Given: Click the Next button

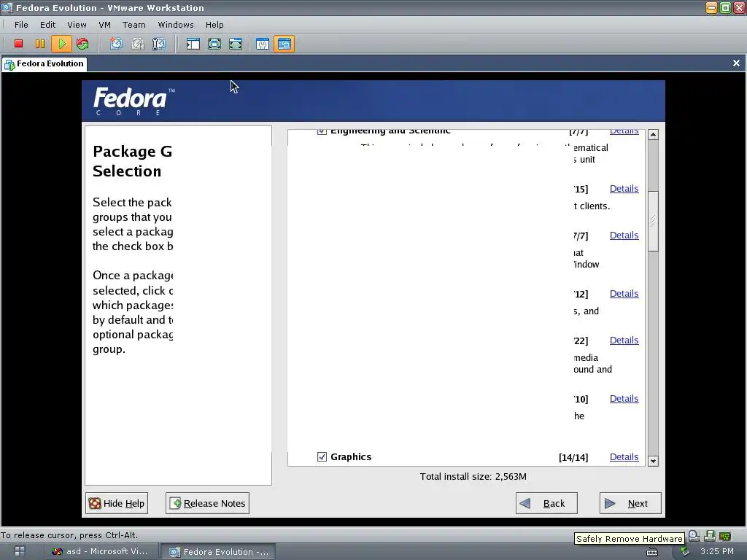Looking at the screenshot, I should [x=630, y=503].
